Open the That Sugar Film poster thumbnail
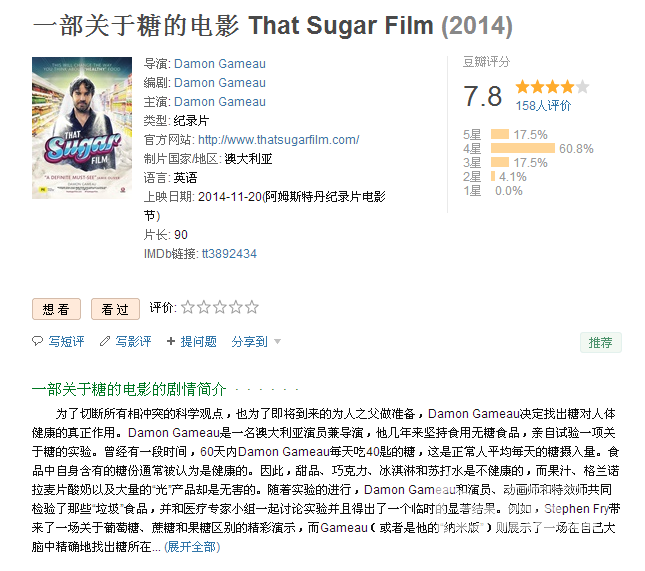The width and height of the screenshot is (645, 571). click(82, 128)
